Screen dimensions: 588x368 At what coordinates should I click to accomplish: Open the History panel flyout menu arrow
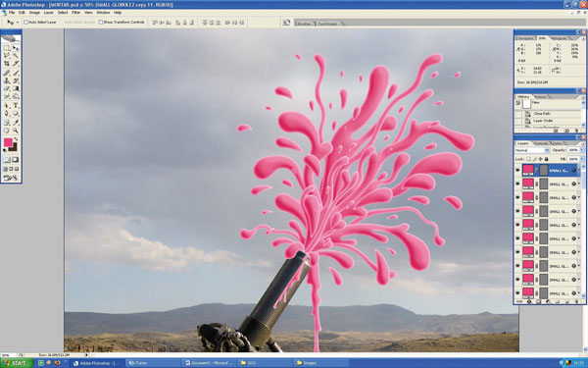583,97
